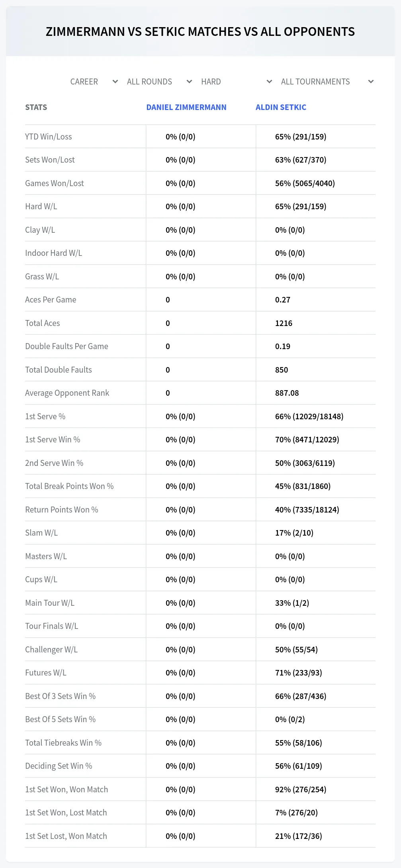401x868 pixels.
Task: Open the HARD surface dropdown
Action: tap(237, 82)
